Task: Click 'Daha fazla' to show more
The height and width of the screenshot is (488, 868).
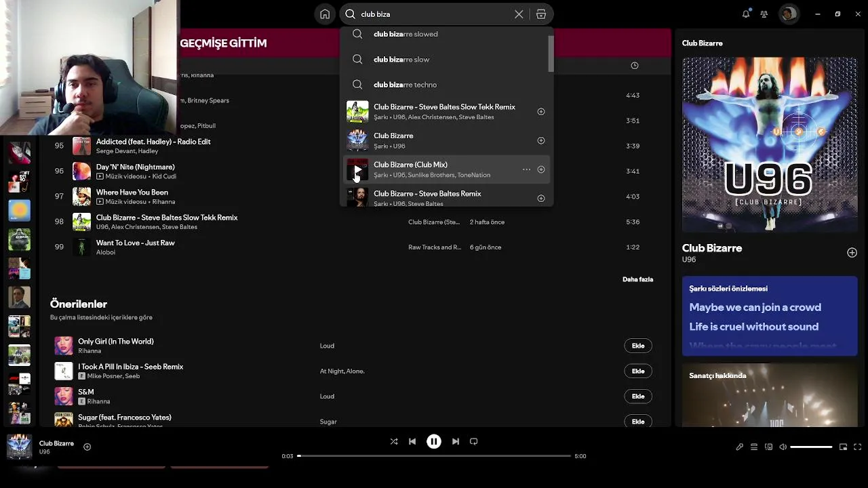Action: pyautogui.click(x=637, y=279)
